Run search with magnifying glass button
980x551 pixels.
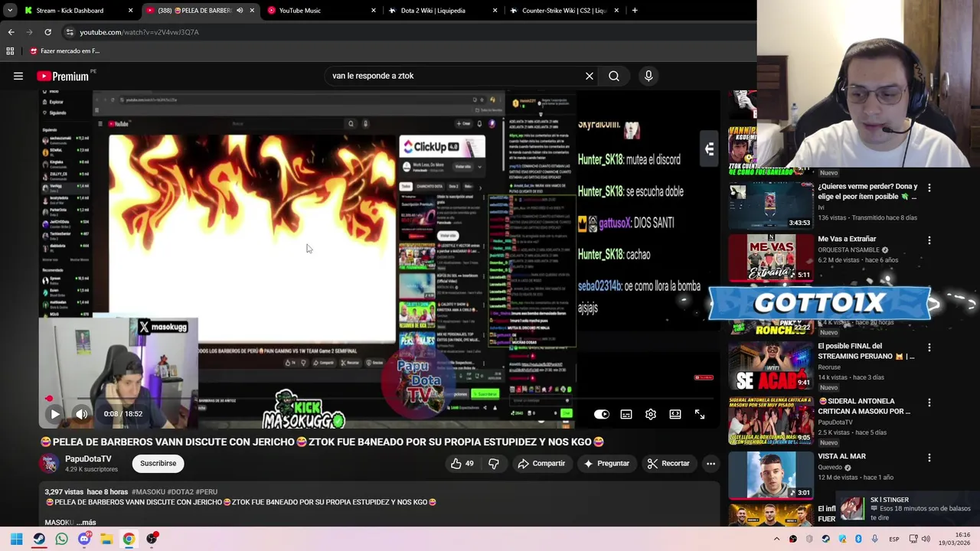(614, 76)
